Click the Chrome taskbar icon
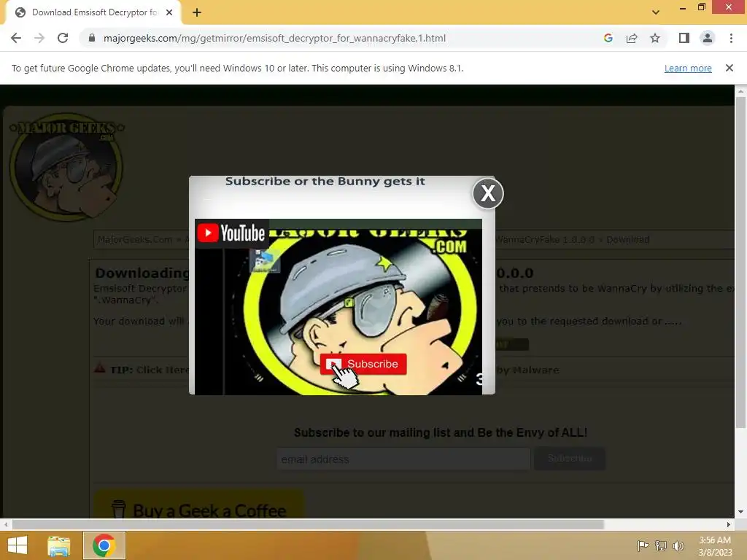747x560 pixels. 104,545
